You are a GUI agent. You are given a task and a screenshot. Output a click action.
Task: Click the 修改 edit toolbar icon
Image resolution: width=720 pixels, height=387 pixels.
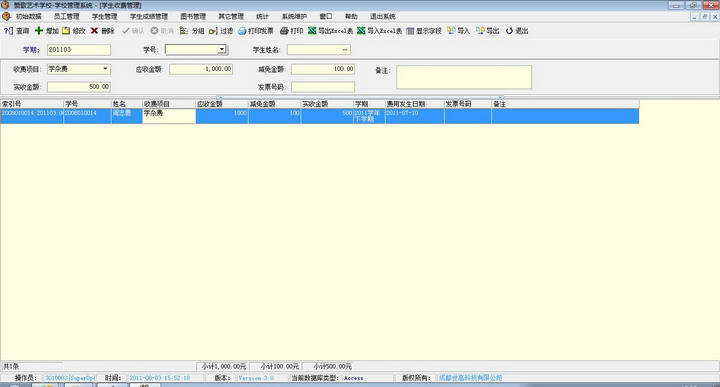(x=66, y=31)
